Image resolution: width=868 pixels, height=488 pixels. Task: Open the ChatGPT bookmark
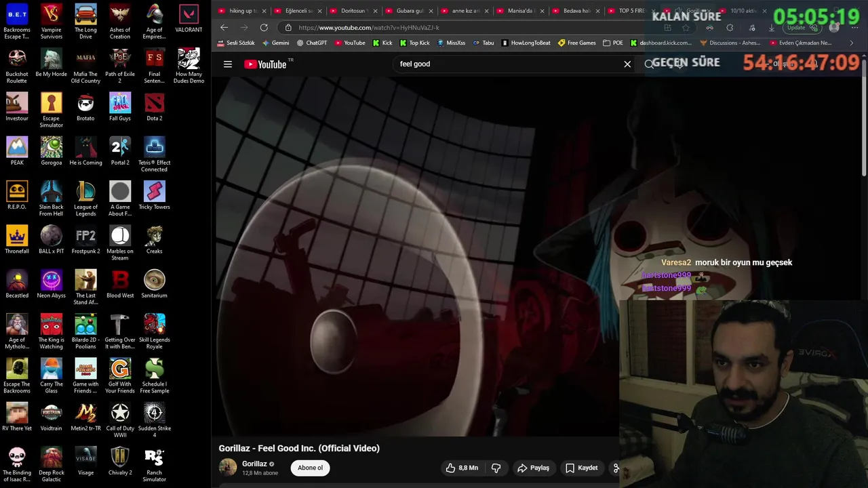pyautogui.click(x=312, y=43)
